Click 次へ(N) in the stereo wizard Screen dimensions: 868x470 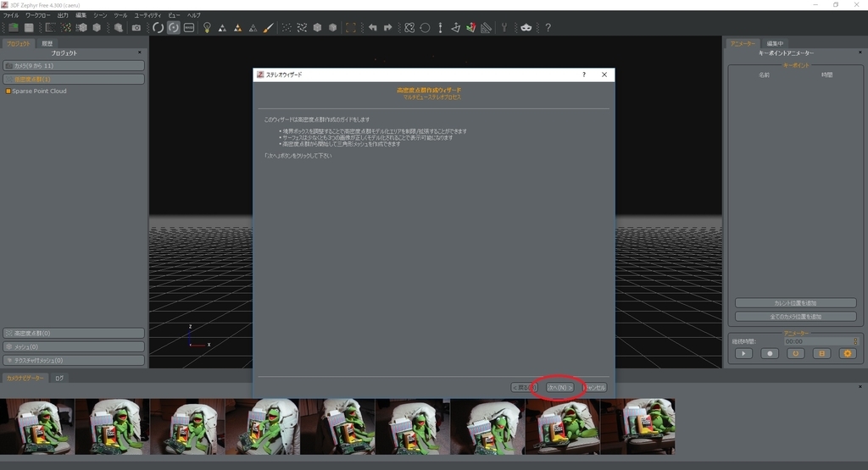pos(559,388)
